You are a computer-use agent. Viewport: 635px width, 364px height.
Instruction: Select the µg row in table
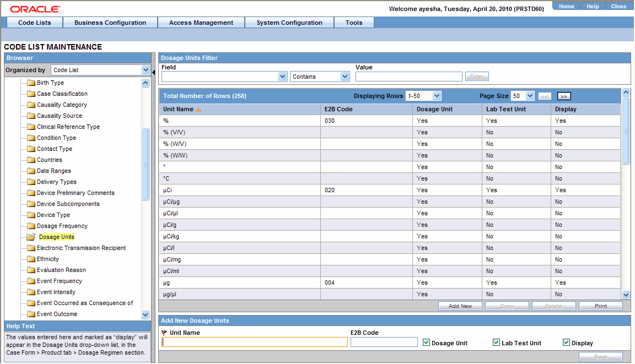coord(390,282)
